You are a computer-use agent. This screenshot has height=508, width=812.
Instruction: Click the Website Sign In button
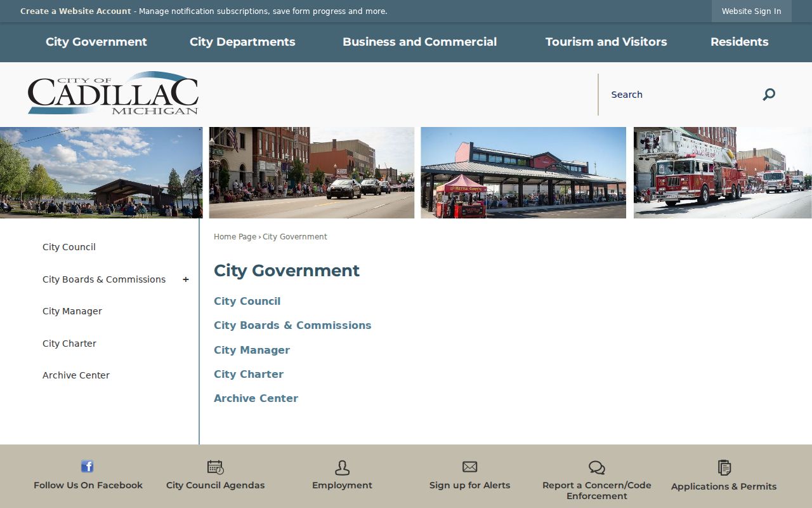[752, 11]
